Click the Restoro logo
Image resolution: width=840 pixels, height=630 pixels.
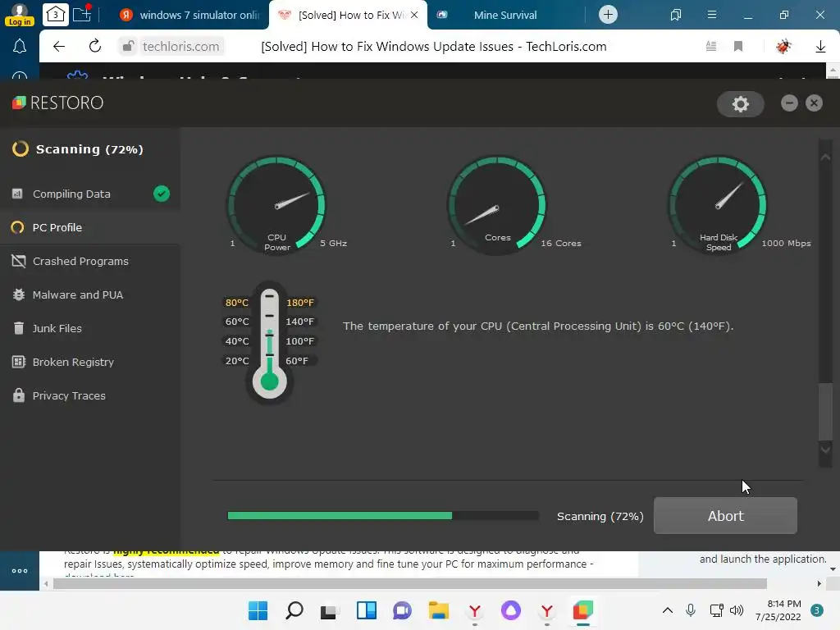tap(58, 103)
